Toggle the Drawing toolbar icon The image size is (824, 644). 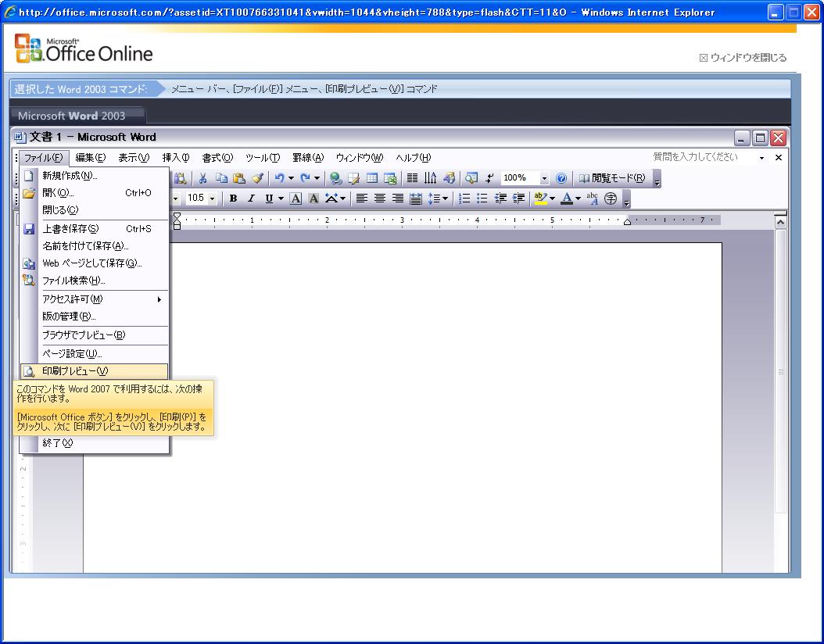coord(449,178)
